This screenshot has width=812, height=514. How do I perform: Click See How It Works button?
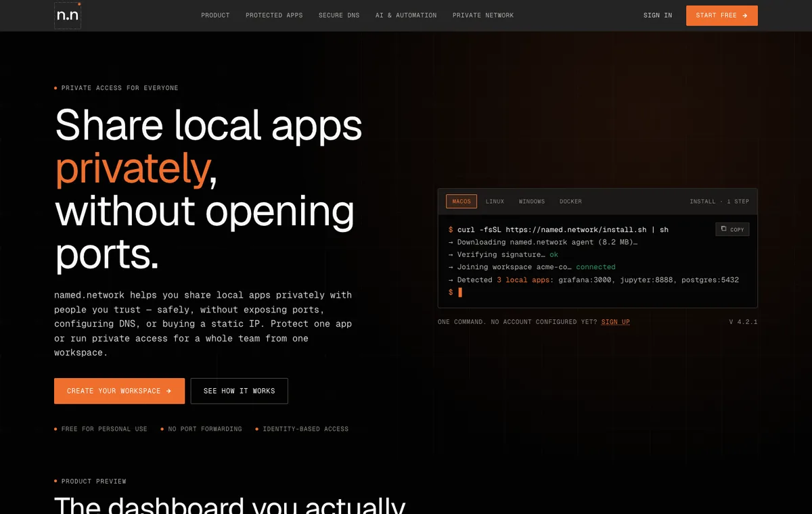coord(240,391)
